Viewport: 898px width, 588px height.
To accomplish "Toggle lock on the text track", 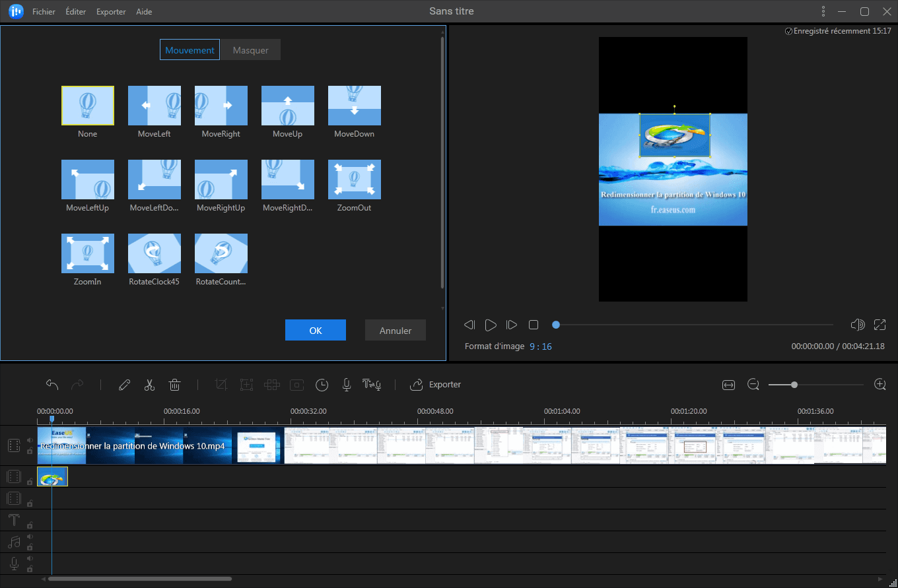I will [x=30, y=525].
